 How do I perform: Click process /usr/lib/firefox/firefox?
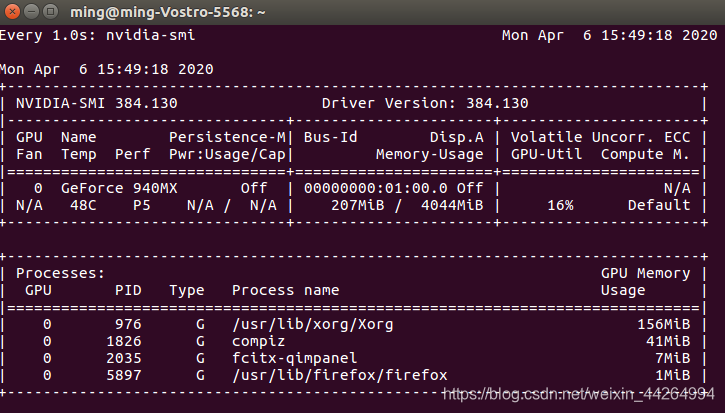pyautogui.click(x=340, y=375)
